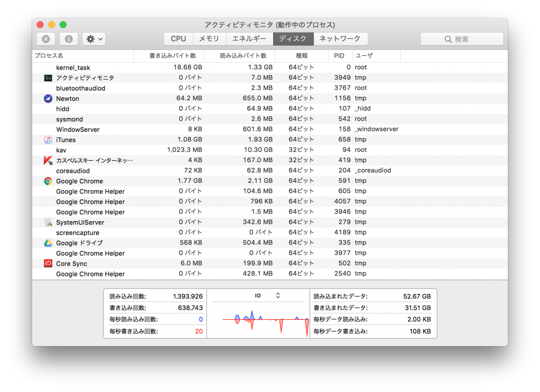Select the sysmond process row
This screenshot has width=540, height=392.
270,119
